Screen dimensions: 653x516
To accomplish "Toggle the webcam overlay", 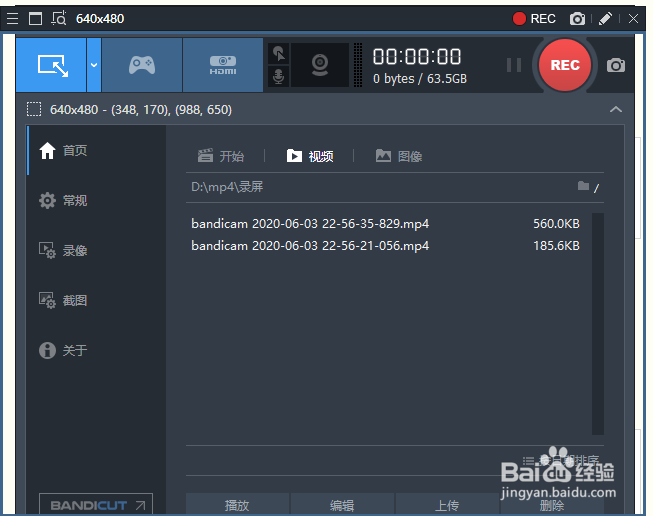I will [320, 65].
